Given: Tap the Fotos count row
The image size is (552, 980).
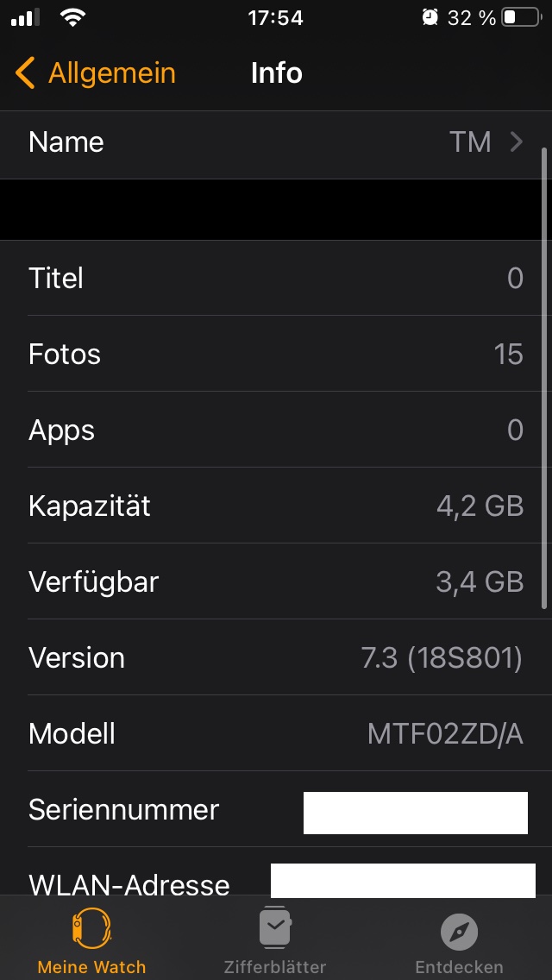Looking at the screenshot, I should [x=276, y=354].
